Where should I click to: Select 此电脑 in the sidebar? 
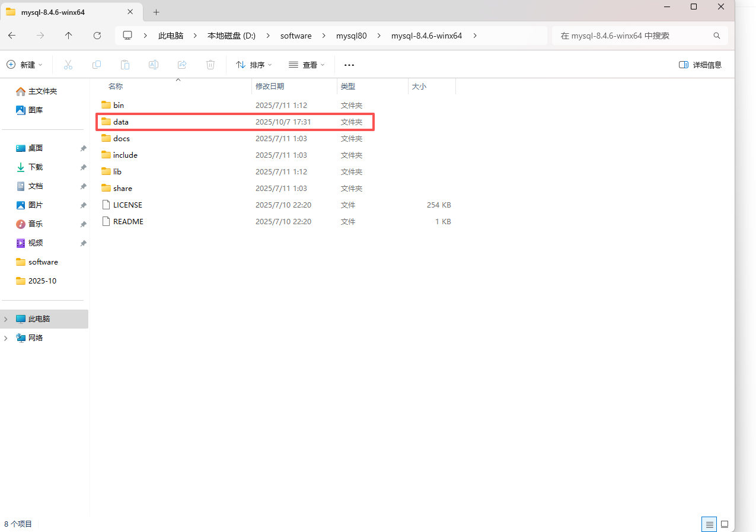[x=45, y=319]
